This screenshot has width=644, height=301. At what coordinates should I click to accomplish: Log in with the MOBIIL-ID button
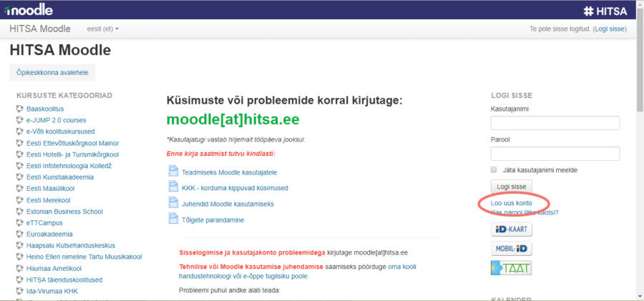point(512,248)
